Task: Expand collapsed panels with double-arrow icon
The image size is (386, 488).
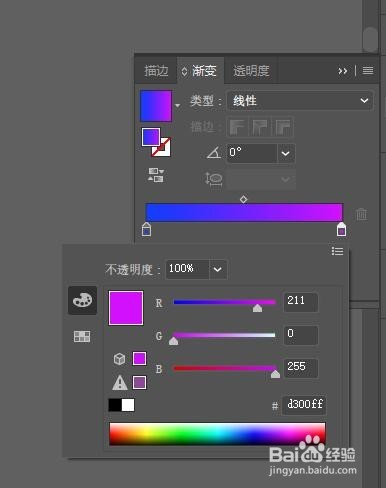Action: tap(343, 71)
